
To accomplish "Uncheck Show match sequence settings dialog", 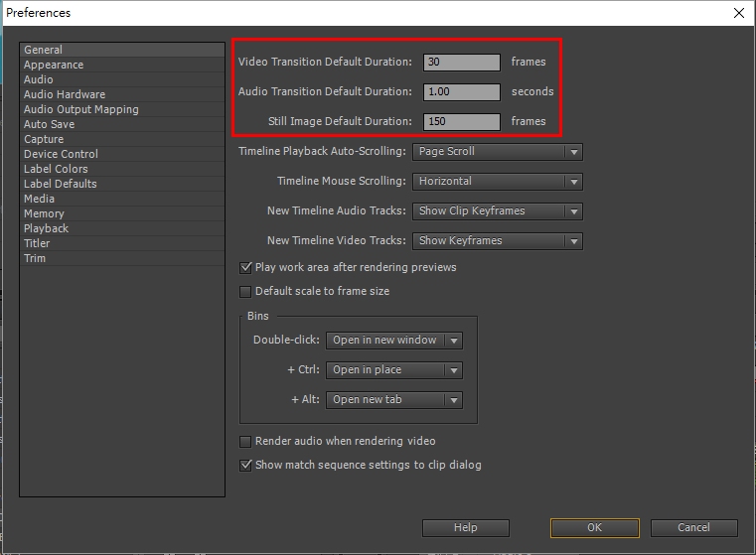I will (245, 466).
